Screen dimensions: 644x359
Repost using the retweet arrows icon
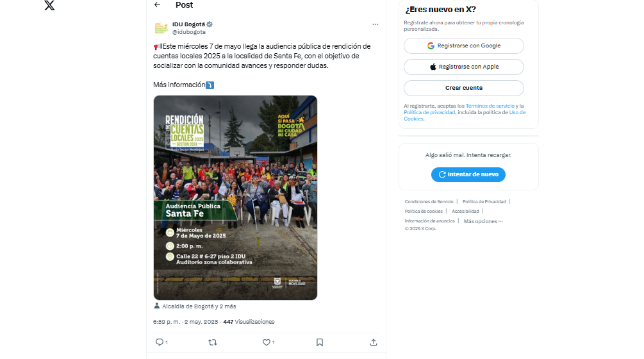(213, 342)
